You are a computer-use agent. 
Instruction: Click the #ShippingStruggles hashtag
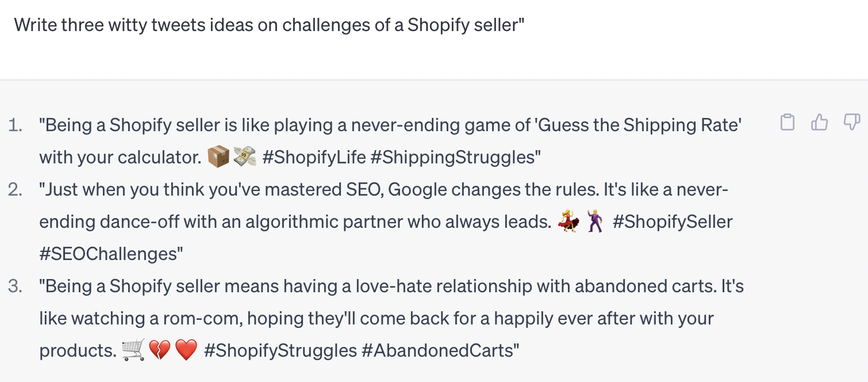click(456, 157)
